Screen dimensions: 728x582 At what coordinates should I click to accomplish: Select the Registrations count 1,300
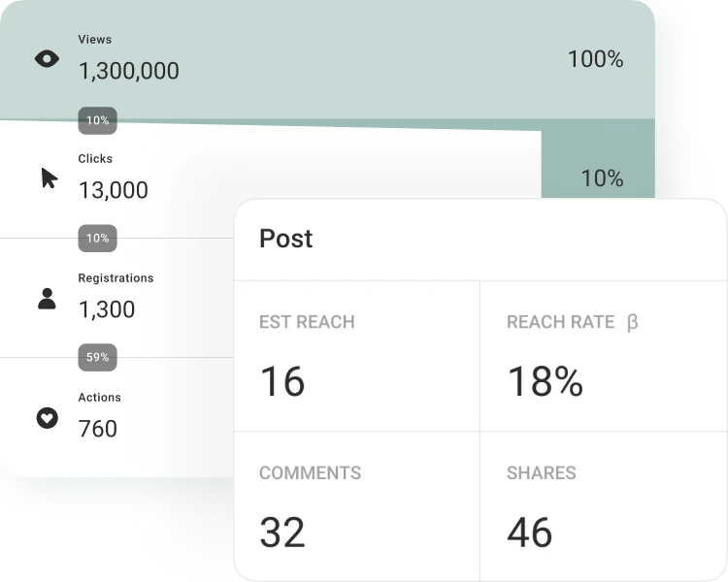click(x=106, y=309)
